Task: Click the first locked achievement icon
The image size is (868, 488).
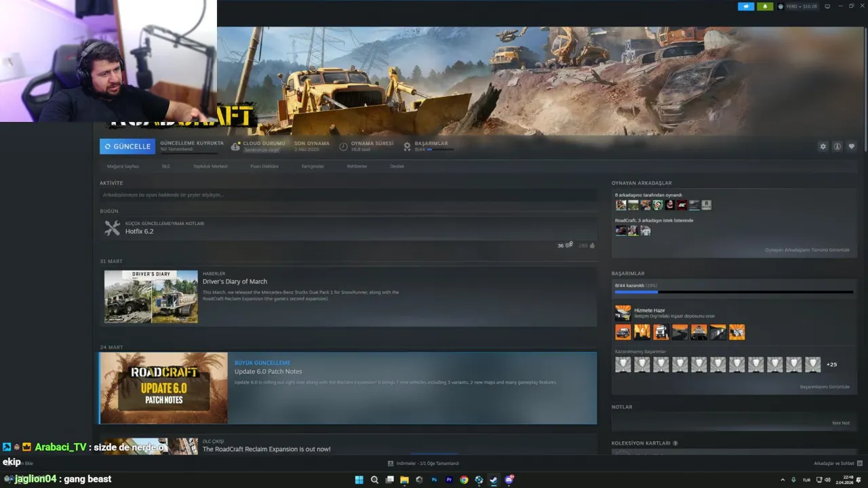Action: 623,365
